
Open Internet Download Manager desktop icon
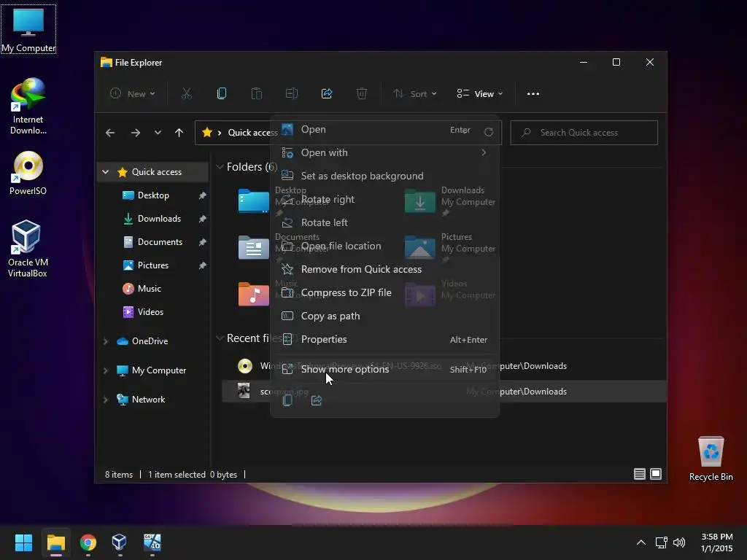[28, 106]
